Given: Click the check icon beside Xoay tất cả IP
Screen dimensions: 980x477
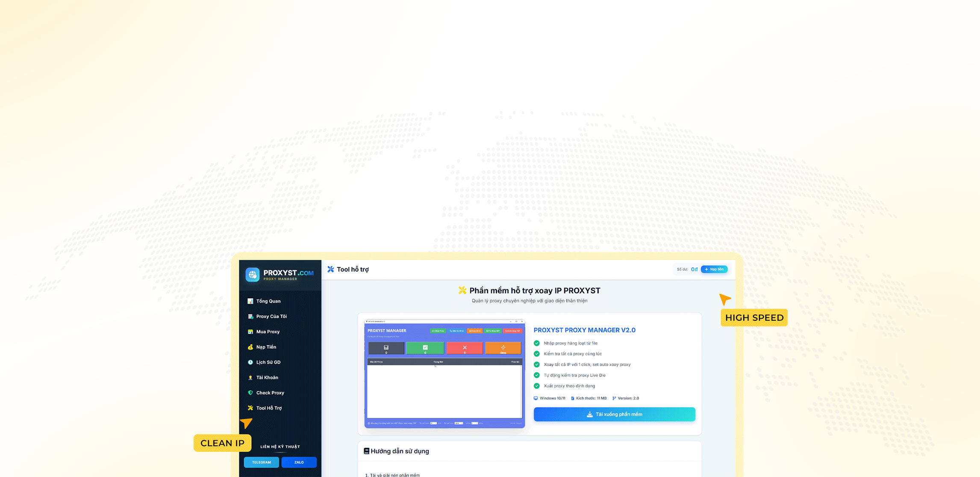Looking at the screenshot, I should coord(537,364).
